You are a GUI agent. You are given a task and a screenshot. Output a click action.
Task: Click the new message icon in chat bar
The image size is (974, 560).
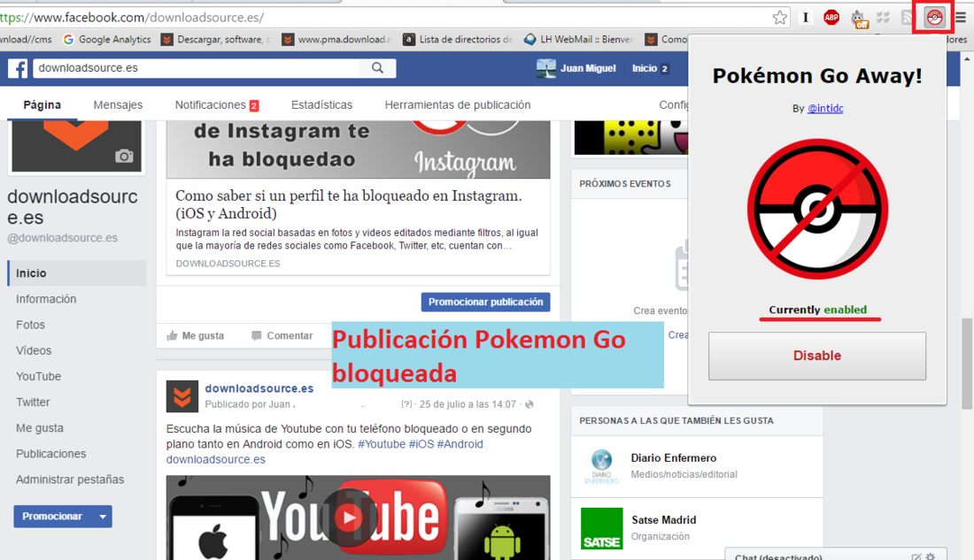pyautogui.click(x=916, y=556)
